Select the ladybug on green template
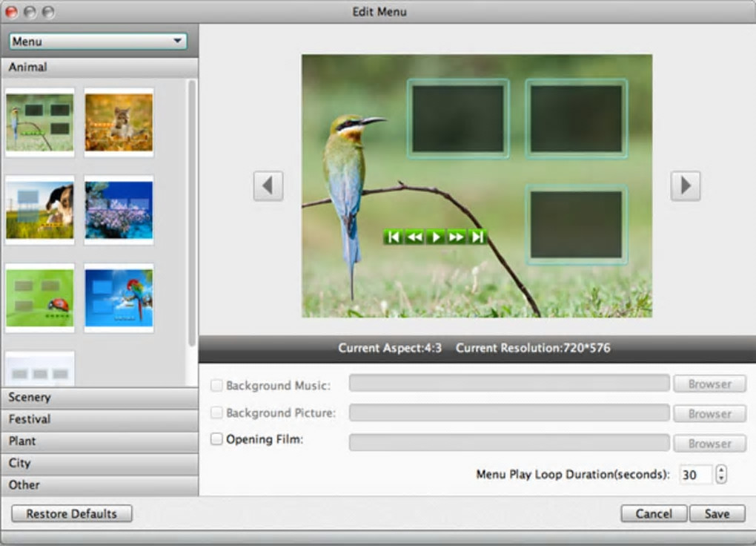This screenshot has width=756, height=546. (x=40, y=298)
